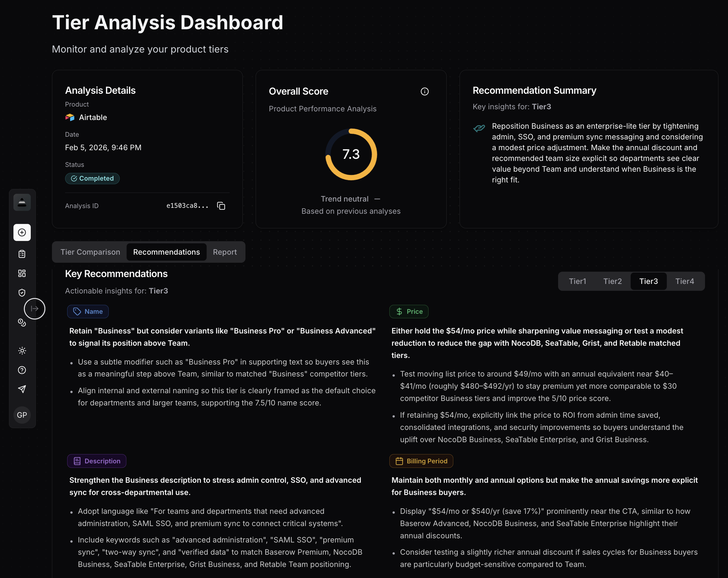The width and height of the screenshot is (728, 578).
Task: Open the dashboard grid view icon
Action: 22,273
